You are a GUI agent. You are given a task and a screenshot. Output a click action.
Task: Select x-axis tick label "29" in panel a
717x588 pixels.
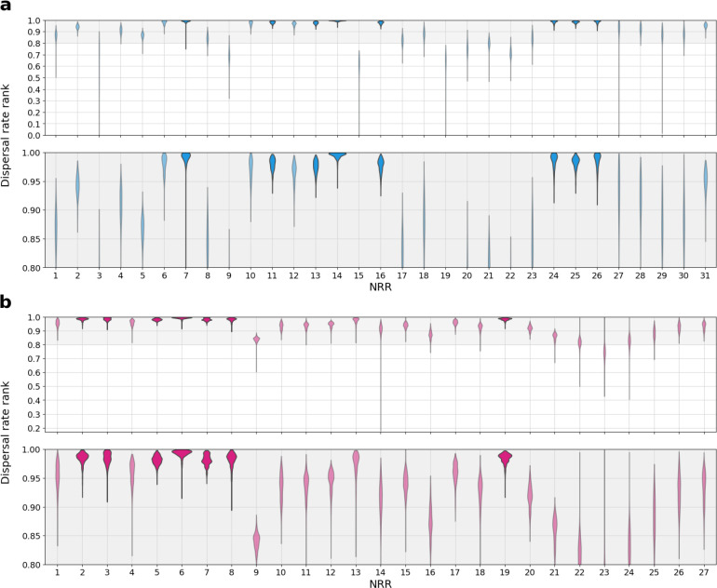click(662, 276)
